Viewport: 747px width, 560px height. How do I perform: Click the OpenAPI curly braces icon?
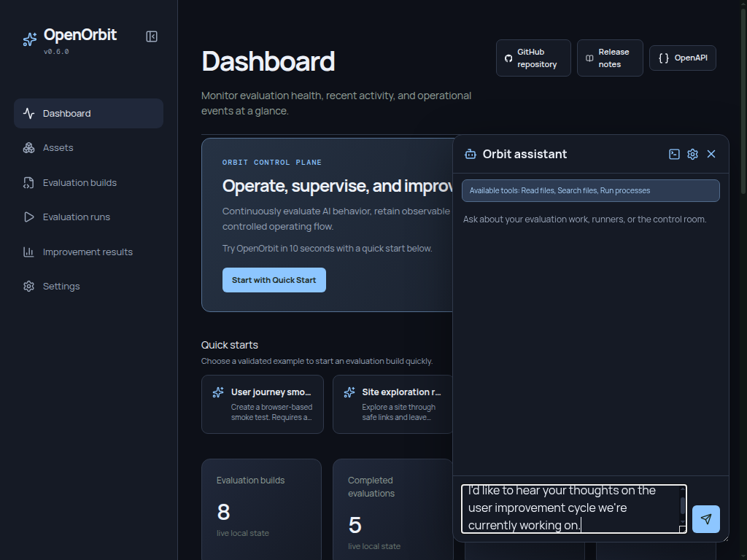click(x=664, y=58)
